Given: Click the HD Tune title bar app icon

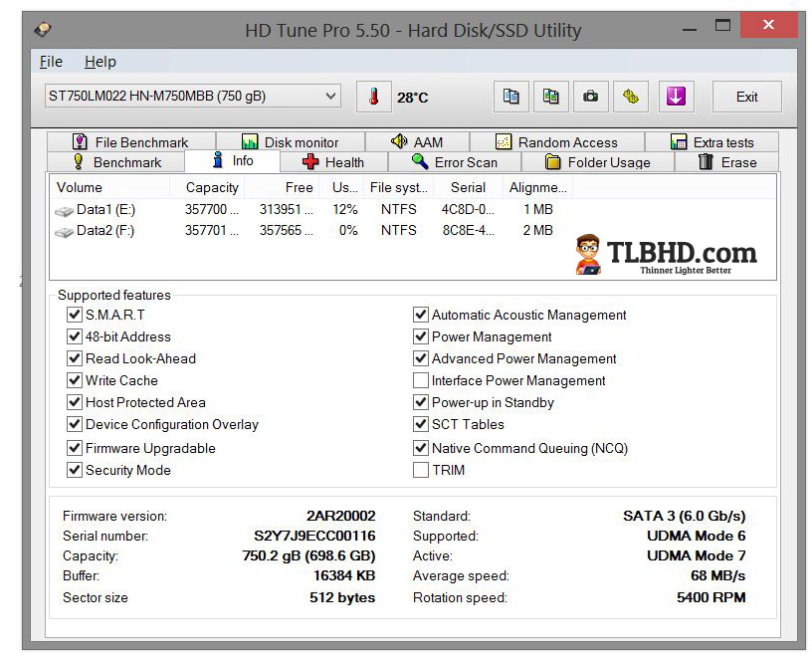Looking at the screenshot, I should click(43, 30).
